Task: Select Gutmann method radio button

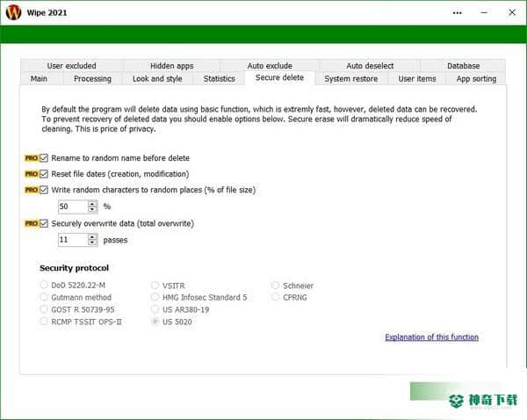Action: coord(43,297)
